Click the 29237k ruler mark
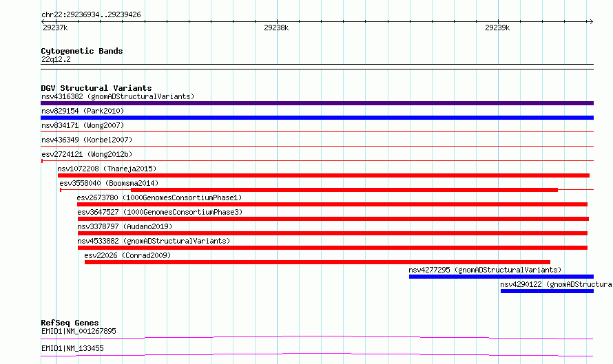The height and width of the screenshot is (364, 613). pyautogui.click(x=55, y=28)
